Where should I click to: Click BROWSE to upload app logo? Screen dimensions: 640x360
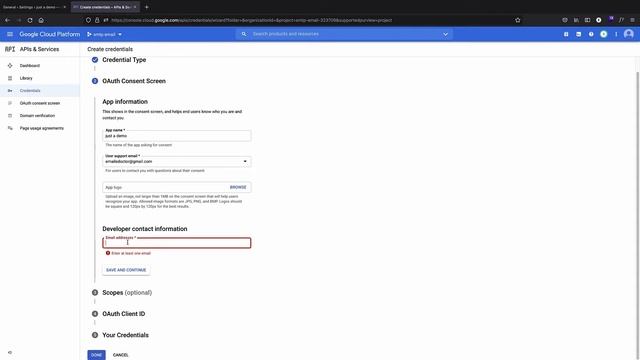(x=238, y=187)
